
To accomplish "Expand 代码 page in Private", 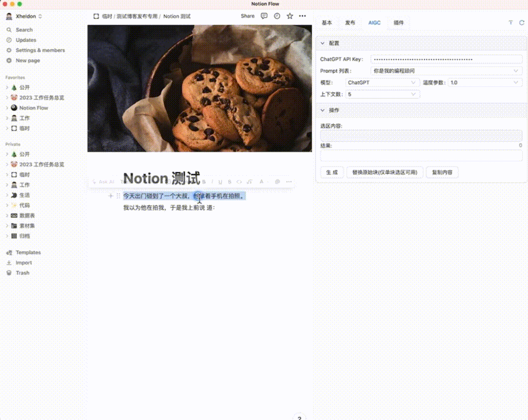I will coord(7,205).
